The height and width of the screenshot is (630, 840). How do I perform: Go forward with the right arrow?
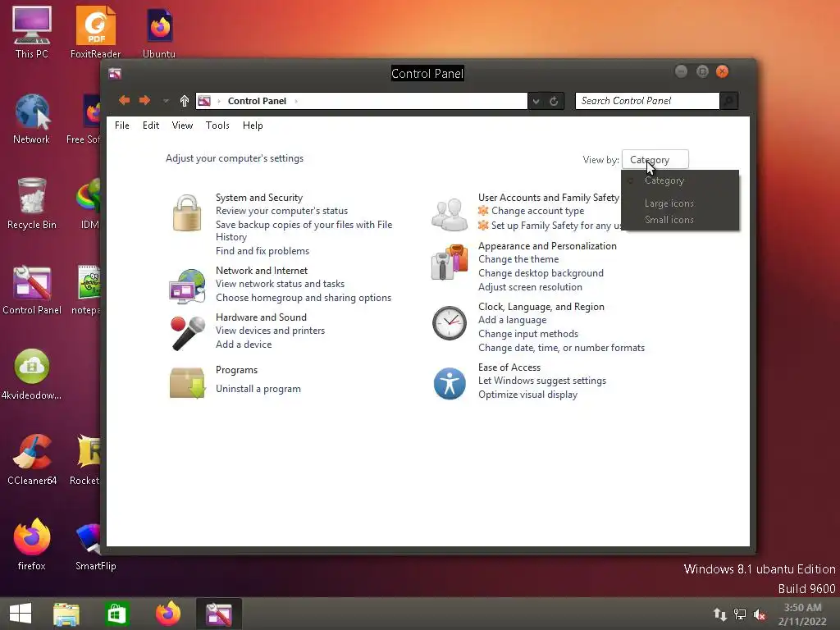(144, 100)
